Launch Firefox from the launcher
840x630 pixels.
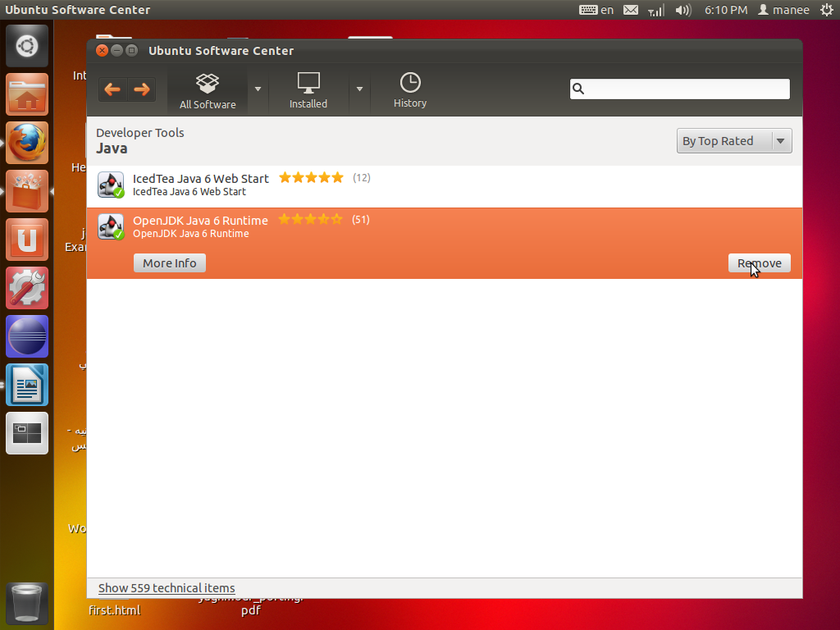coord(27,143)
